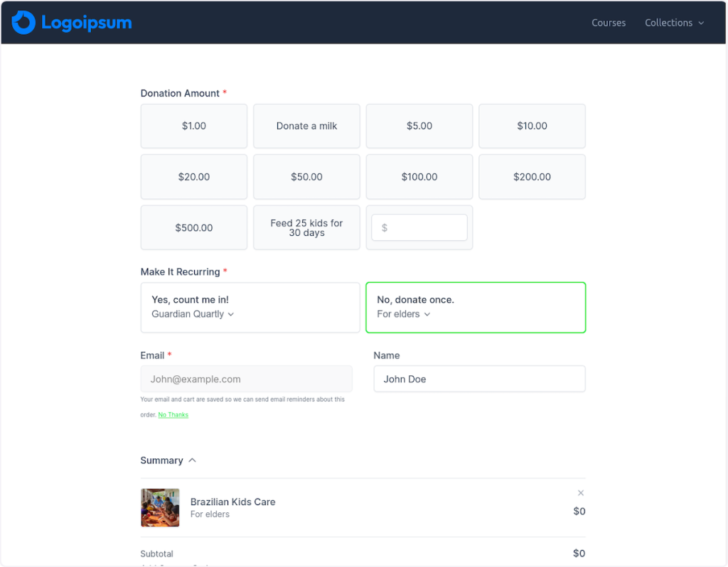Remove Brazilian Kids Care item with X

tap(580, 493)
